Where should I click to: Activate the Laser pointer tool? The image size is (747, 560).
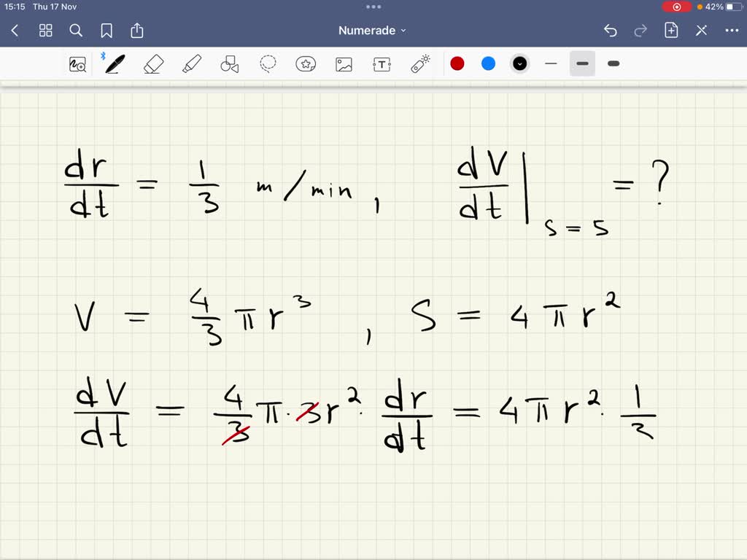point(419,63)
